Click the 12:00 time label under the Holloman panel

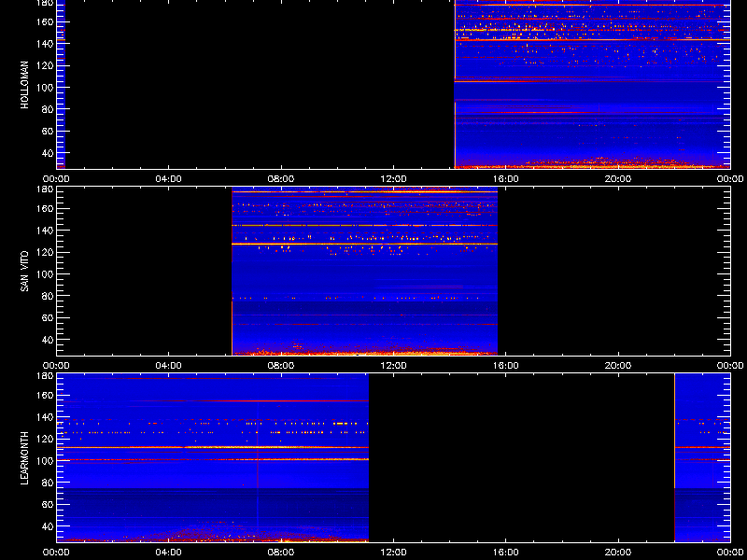point(393,179)
